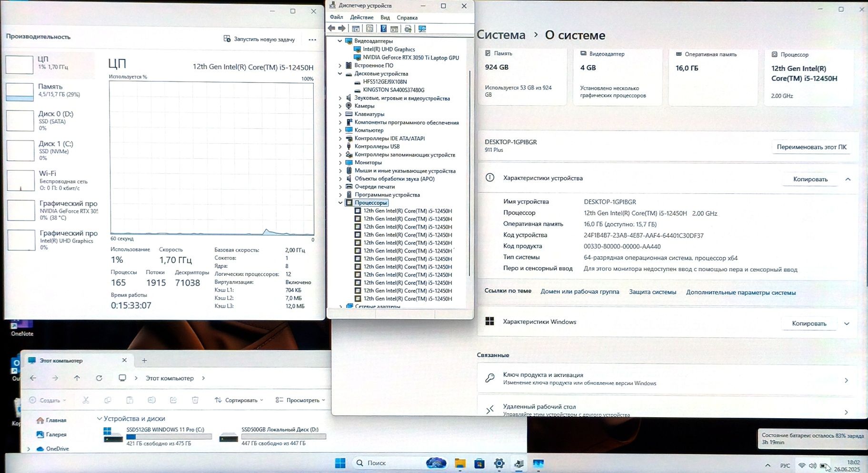Screen dimensions: 868x473
Task: Click the update driver toolbar icon in Device Manager
Action: (408, 29)
